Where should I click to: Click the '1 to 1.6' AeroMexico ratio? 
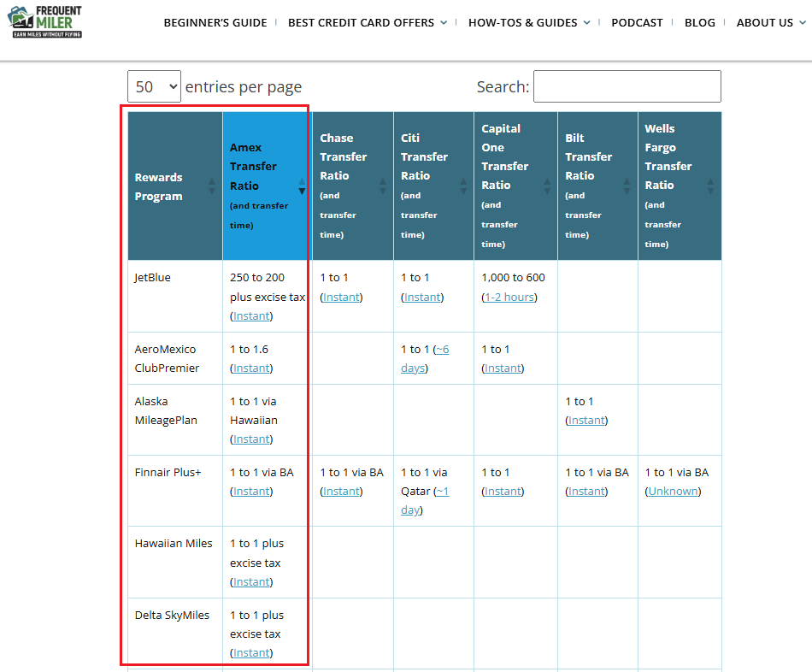coord(249,349)
